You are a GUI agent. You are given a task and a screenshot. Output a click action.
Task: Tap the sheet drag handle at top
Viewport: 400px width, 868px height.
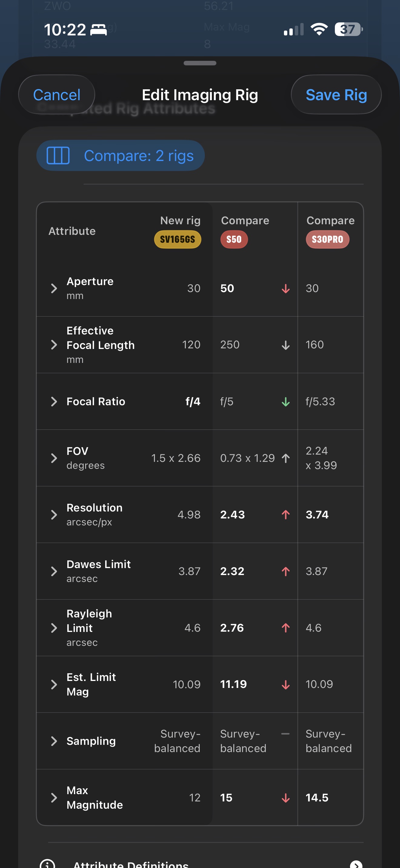(200, 63)
